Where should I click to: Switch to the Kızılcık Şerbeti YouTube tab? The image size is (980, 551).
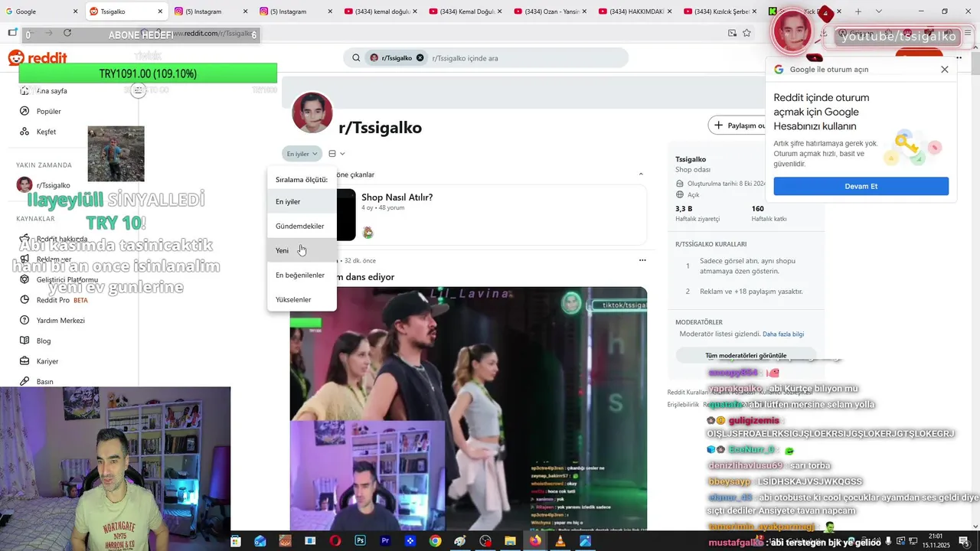click(720, 11)
